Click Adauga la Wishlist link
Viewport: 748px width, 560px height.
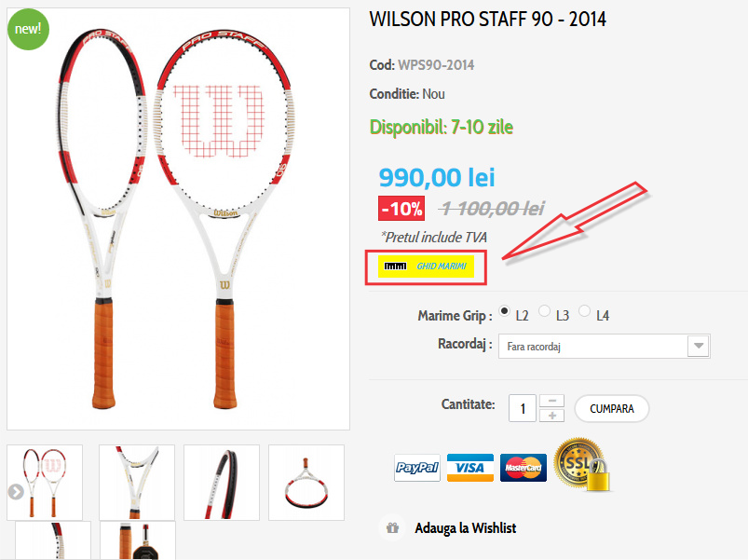tap(465, 528)
